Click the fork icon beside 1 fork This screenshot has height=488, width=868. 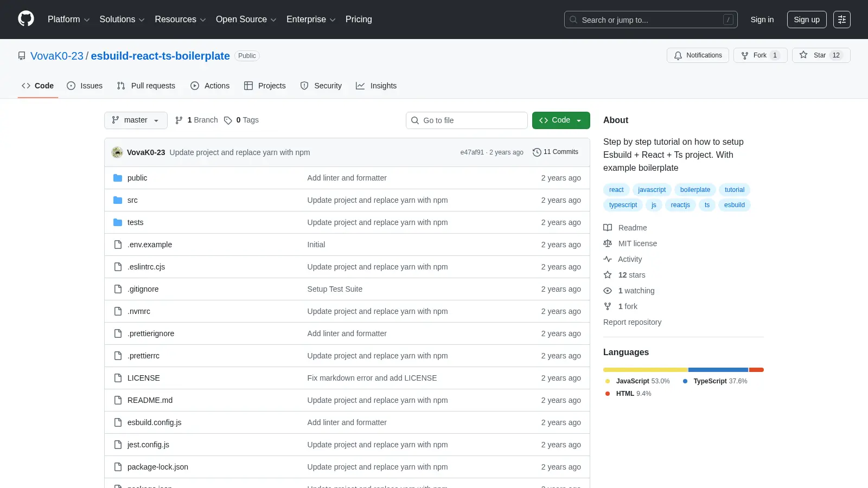(x=608, y=306)
